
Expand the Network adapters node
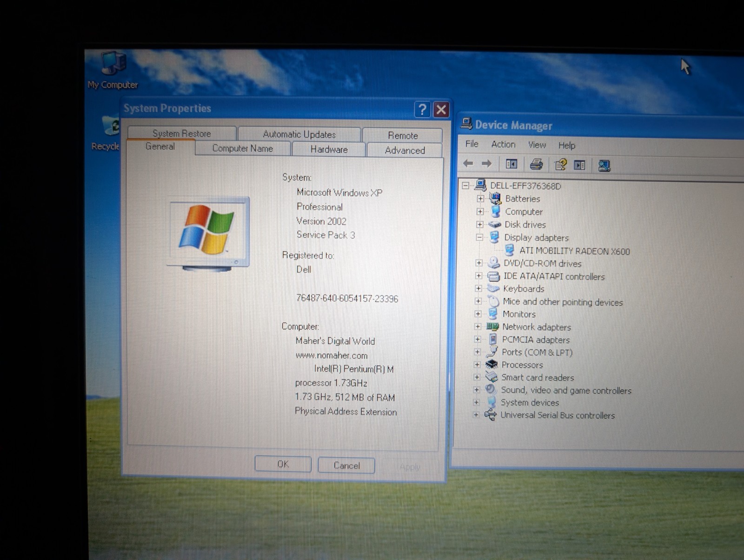[x=478, y=327]
